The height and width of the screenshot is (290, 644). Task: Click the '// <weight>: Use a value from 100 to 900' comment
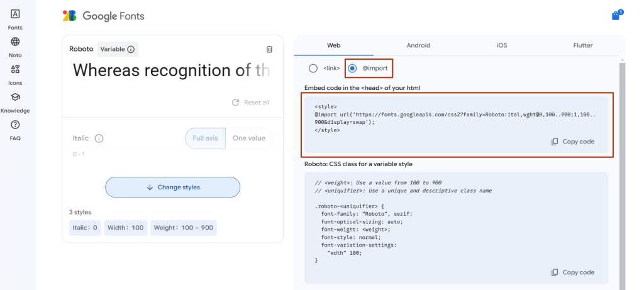(x=378, y=183)
